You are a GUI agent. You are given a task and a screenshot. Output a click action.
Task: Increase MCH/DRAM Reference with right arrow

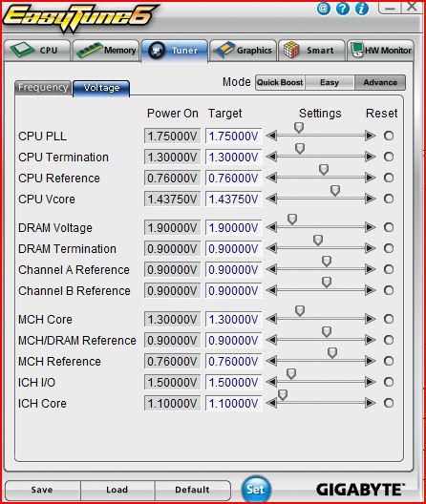tap(371, 340)
